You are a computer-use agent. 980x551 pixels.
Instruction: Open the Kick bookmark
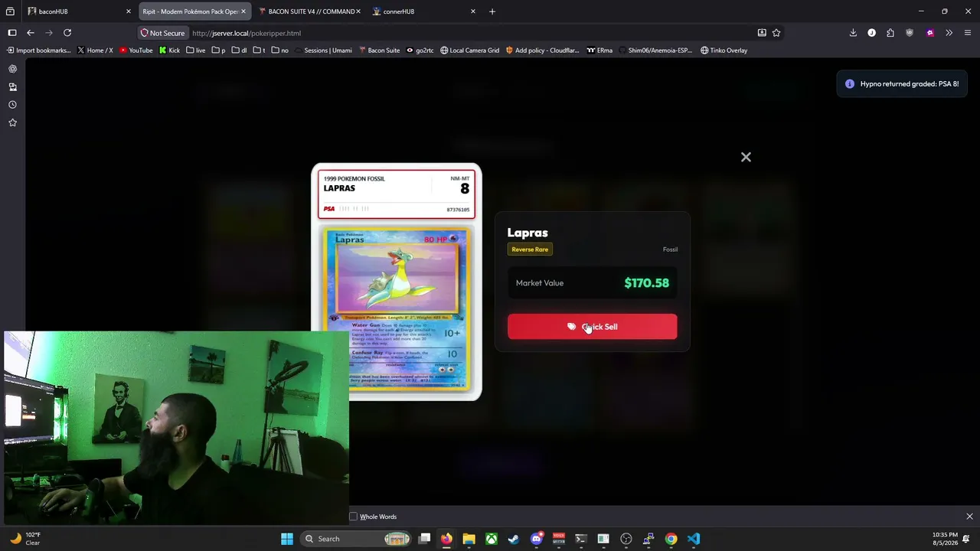click(169, 51)
